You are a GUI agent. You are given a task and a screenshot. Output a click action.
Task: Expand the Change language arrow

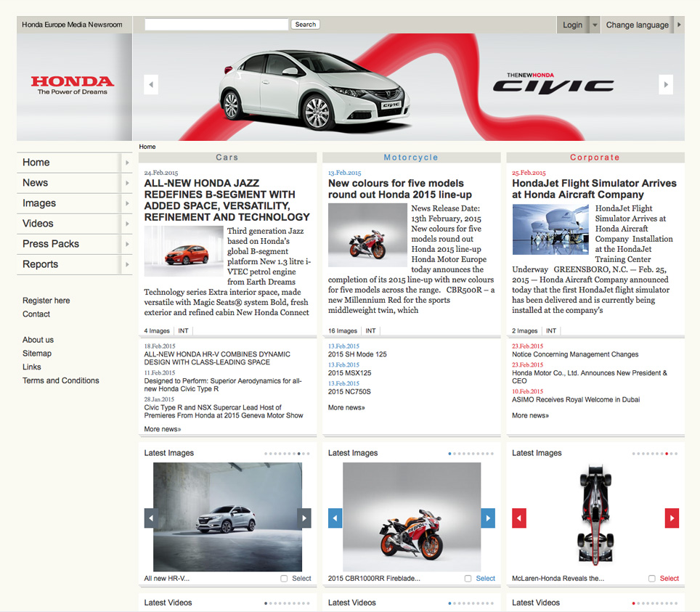(x=679, y=25)
